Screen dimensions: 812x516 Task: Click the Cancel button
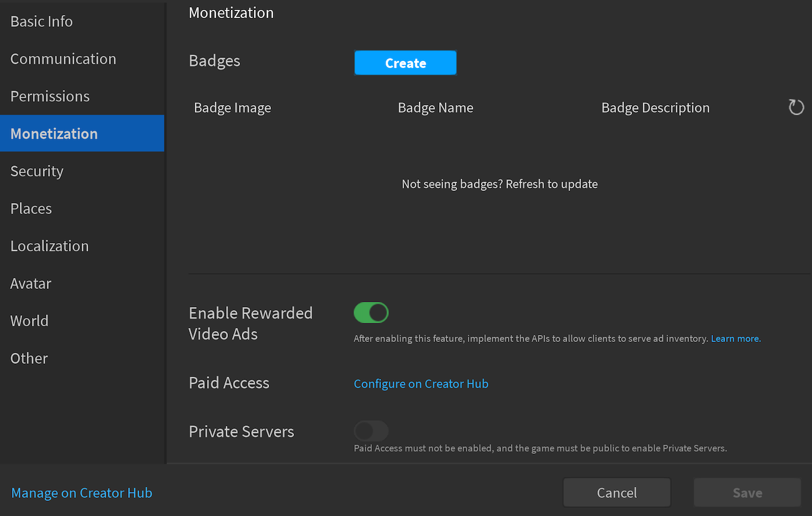(x=617, y=493)
